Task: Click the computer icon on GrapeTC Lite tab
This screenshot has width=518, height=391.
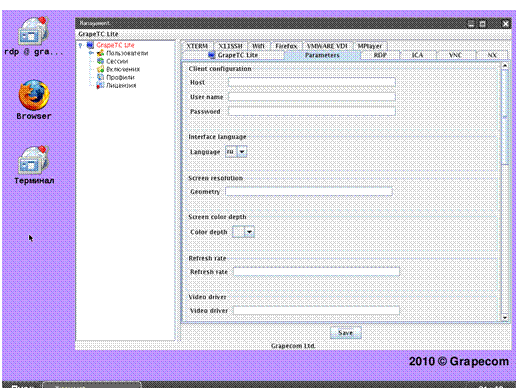Action: [x=212, y=55]
